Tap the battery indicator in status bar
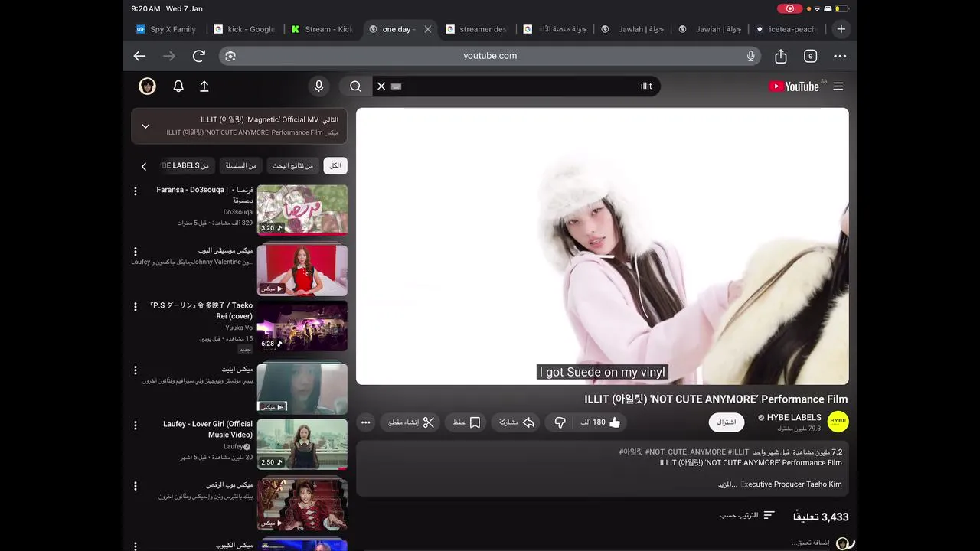Image resolution: width=980 pixels, height=551 pixels. (841, 8)
